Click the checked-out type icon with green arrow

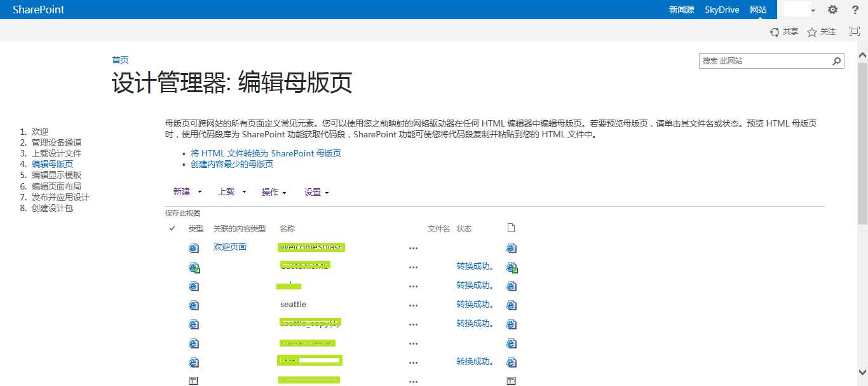pyautogui.click(x=194, y=268)
